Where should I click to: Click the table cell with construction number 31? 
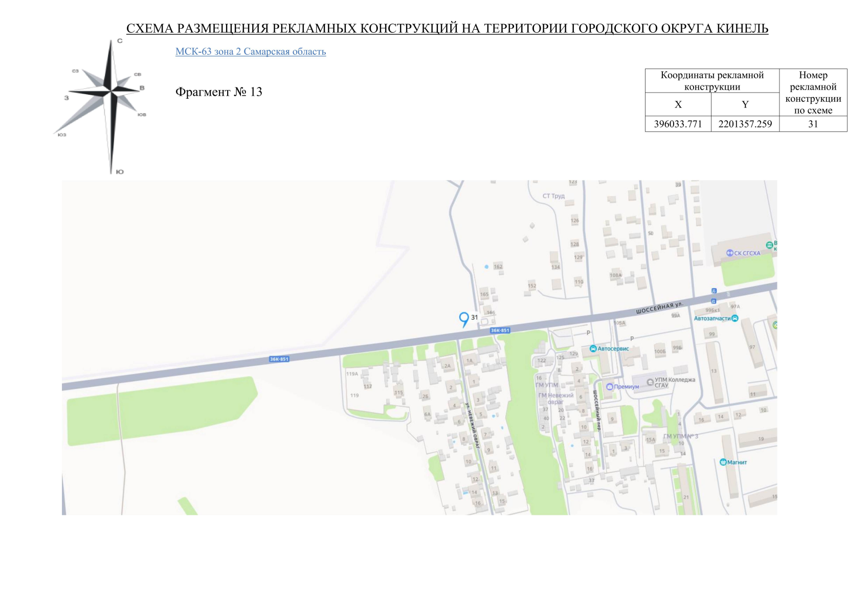click(813, 124)
